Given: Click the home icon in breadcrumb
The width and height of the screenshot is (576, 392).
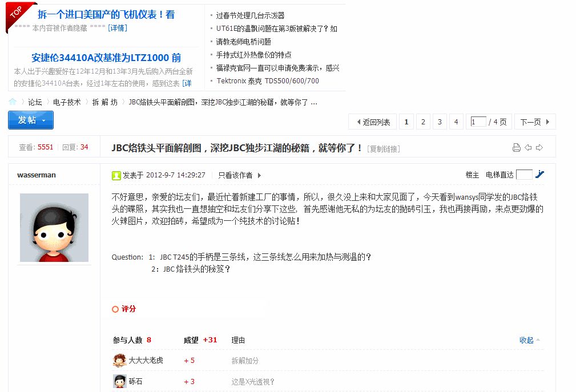Looking at the screenshot, I should (13, 102).
